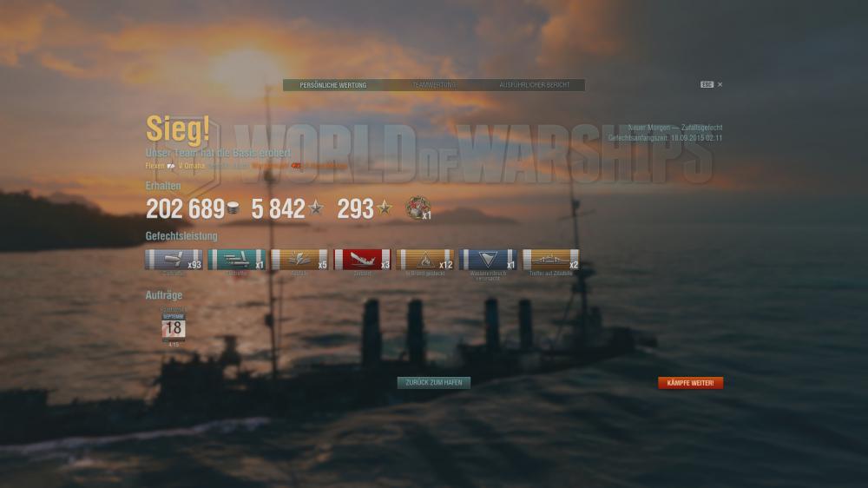This screenshot has width=868, height=488.
Task: Click the silver credits coin icon
Action: pos(233,208)
